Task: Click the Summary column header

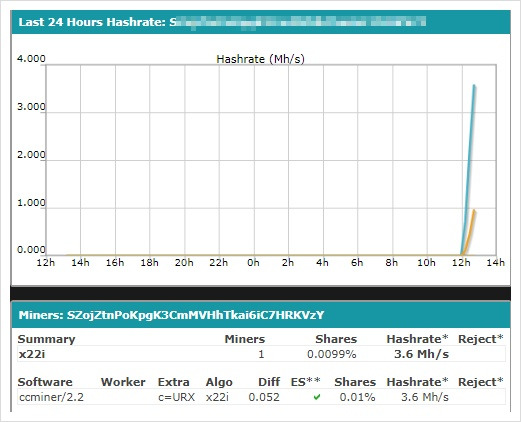Action: [x=46, y=339]
